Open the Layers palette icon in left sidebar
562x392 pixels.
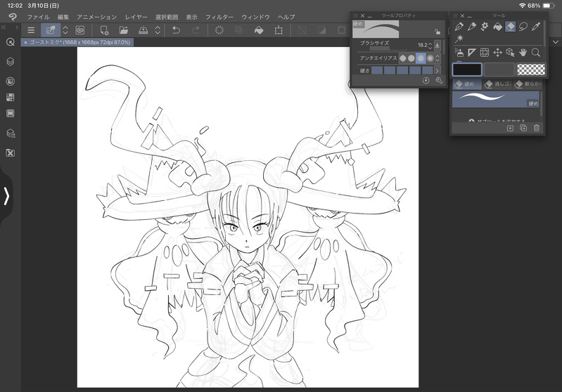[11, 62]
